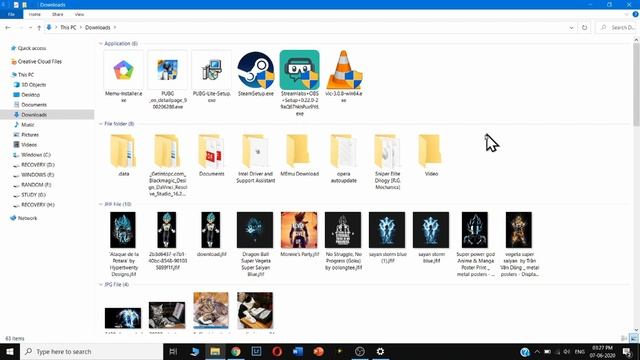The height and width of the screenshot is (360, 640).
Task: Open the Intel Driver and Support Assistant folder
Action: pyautogui.click(x=256, y=151)
